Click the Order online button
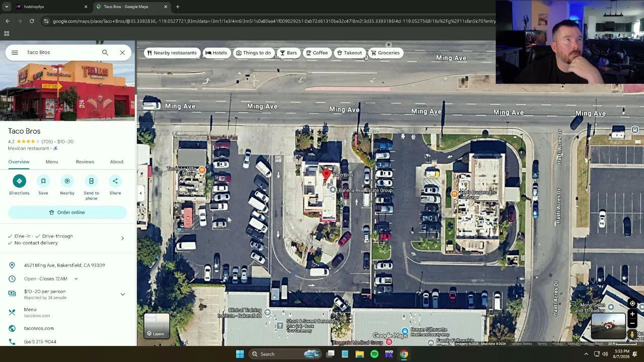This screenshot has width=644, height=362. [67, 213]
